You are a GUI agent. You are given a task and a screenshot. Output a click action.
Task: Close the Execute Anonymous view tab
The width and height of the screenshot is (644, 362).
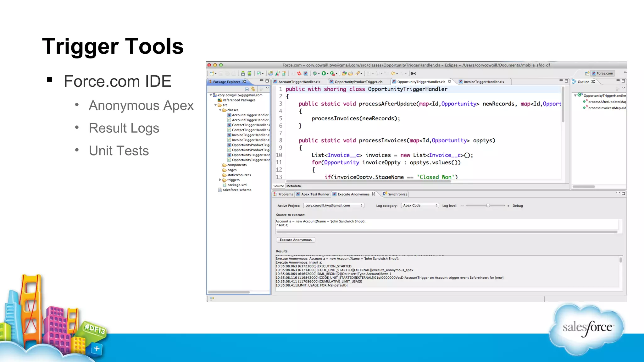pos(374,194)
